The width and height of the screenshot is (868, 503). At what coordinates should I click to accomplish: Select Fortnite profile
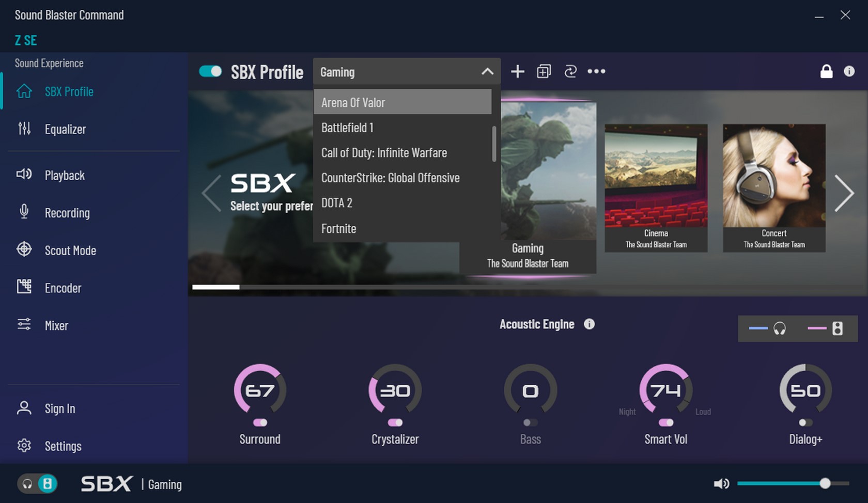pyautogui.click(x=402, y=228)
